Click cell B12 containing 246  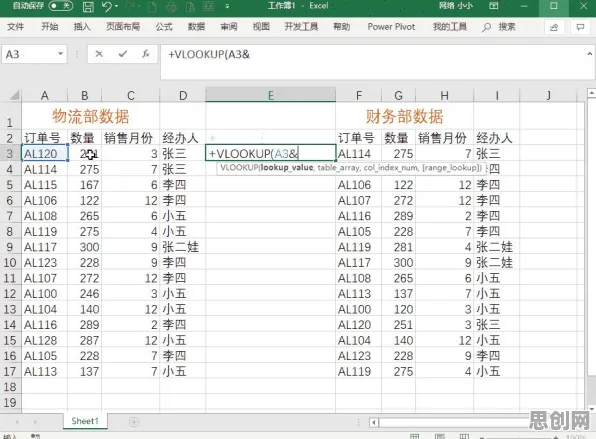[x=84, y=293]
